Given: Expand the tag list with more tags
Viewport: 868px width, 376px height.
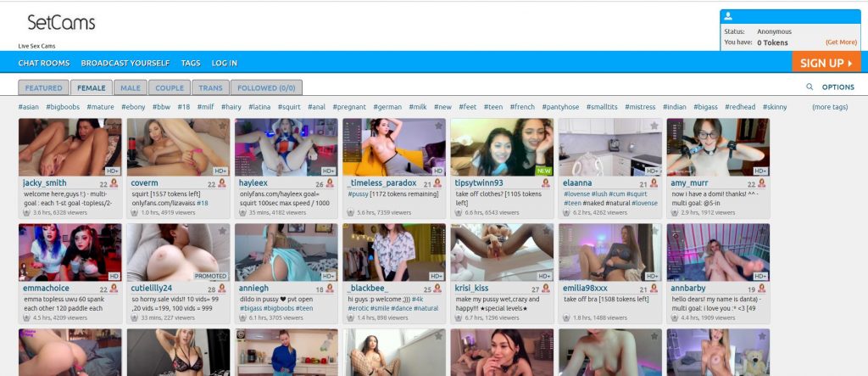Looking at the screenshot, I should click(829, 107).
